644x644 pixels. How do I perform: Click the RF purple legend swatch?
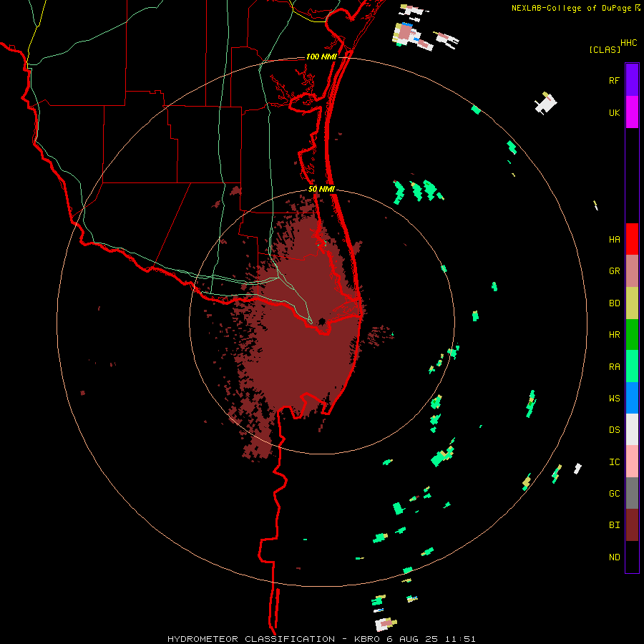click(x=632, y=80)
